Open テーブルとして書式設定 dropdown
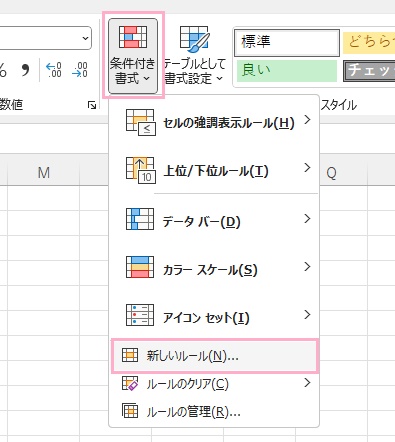The image size is (395, 442). (x=195, y=56)
